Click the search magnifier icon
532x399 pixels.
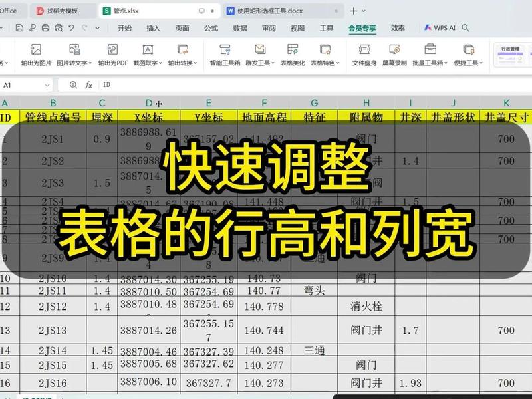(465, 28)
